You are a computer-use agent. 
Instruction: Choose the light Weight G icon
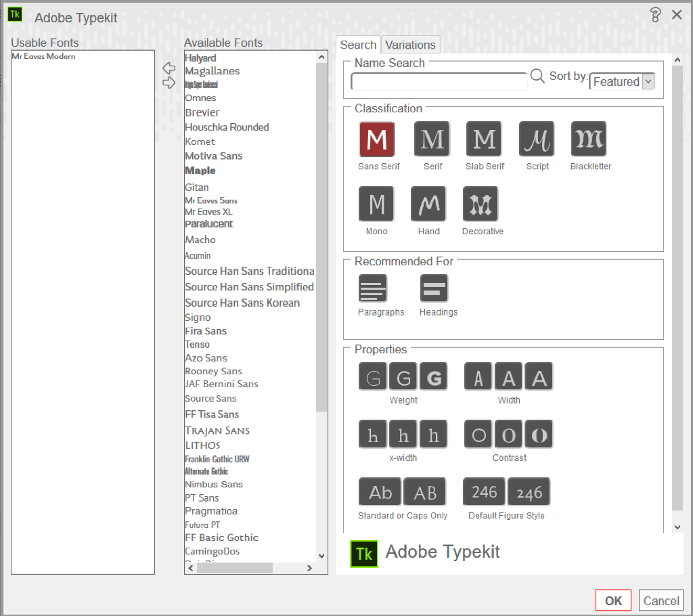coord(373,376)
